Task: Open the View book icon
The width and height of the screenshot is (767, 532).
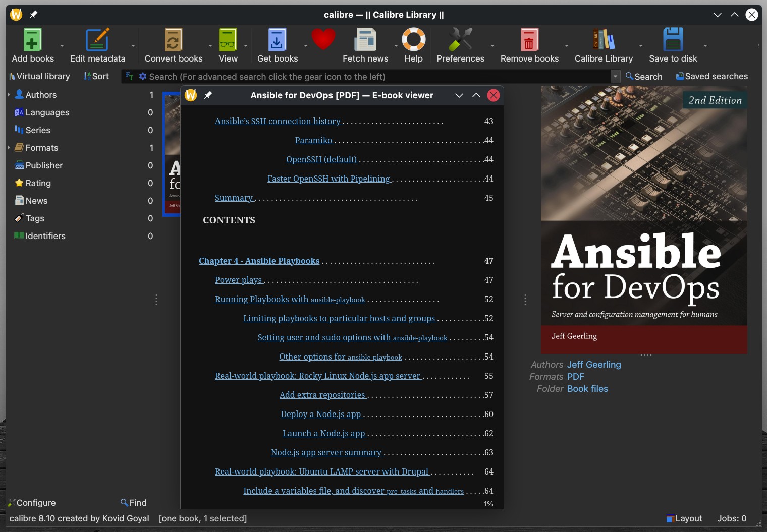Action: pyautogui.click(x=228, y=40)
